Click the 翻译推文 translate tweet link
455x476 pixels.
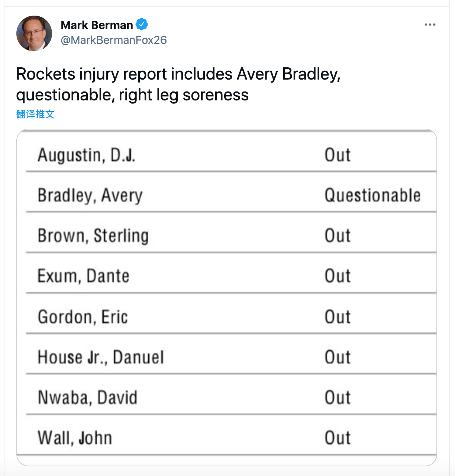[35, 114]
